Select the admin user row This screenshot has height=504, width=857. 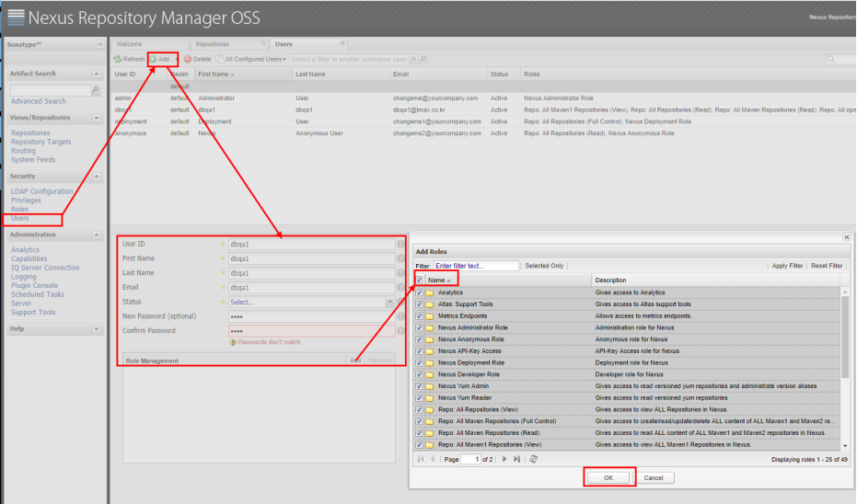point(483,98)
